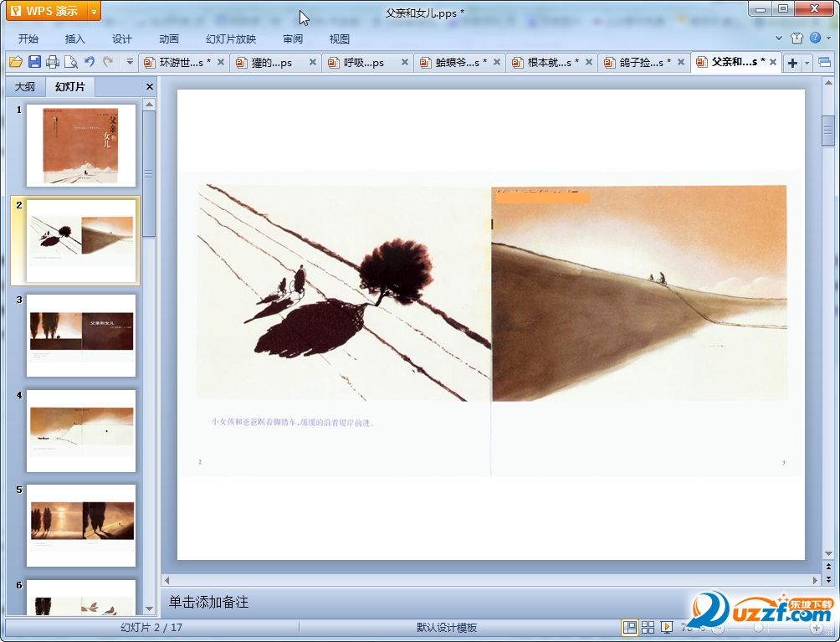Switch to the 幻灯片 pane tab
This screenshot has width=840, height=642.
[x=70, y=87]
